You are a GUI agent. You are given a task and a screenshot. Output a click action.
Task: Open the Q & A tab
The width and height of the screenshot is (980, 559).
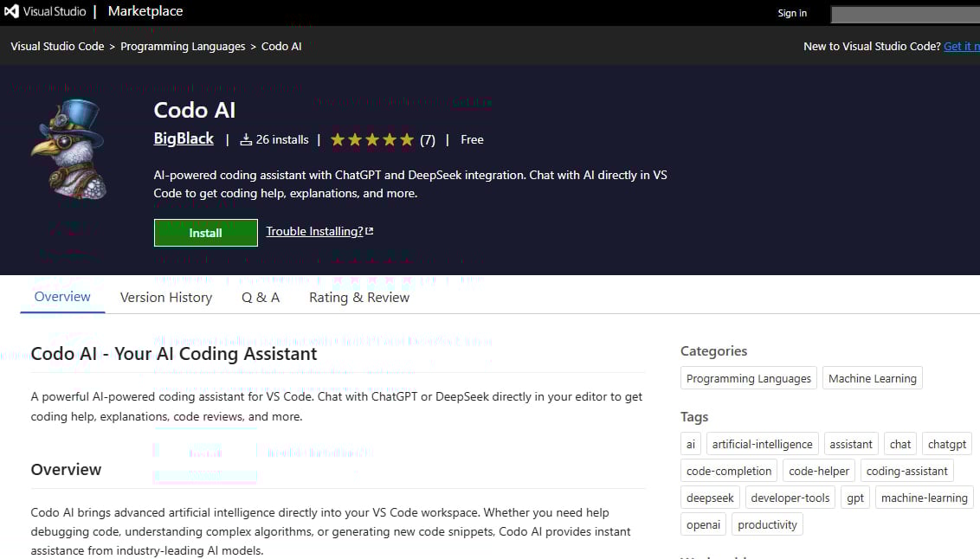coord(261,297)
